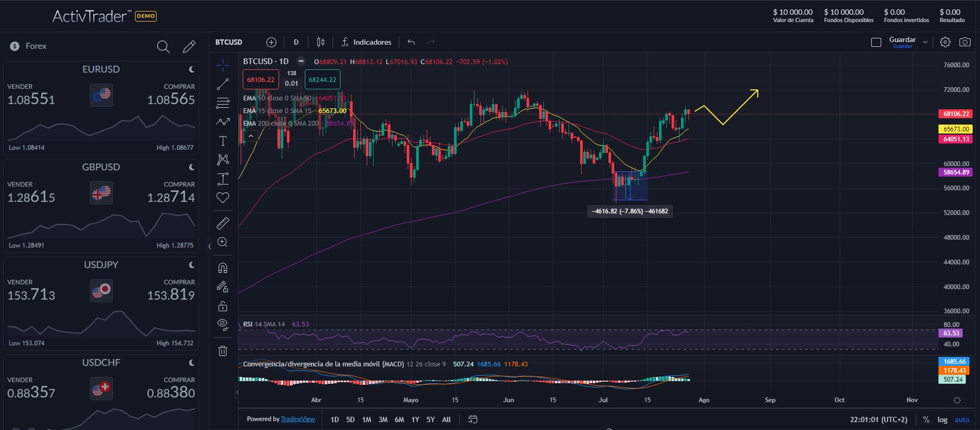Toggle hide all drawings eye icon
Viewport: 980px width, 430px height.
[223, 324]
